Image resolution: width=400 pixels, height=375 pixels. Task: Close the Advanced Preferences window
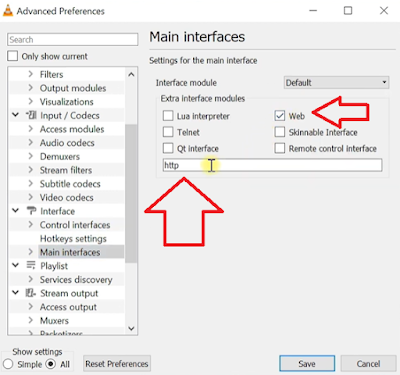click(384, 11)
